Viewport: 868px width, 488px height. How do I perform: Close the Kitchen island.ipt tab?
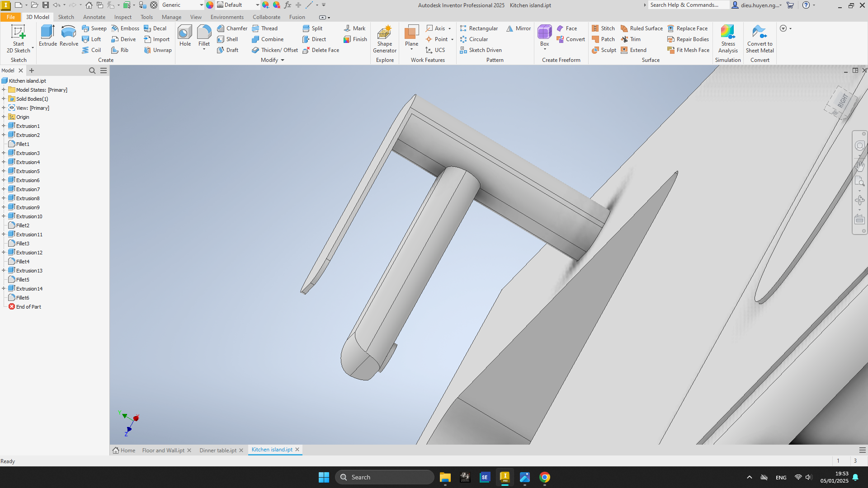pos(297,450)
